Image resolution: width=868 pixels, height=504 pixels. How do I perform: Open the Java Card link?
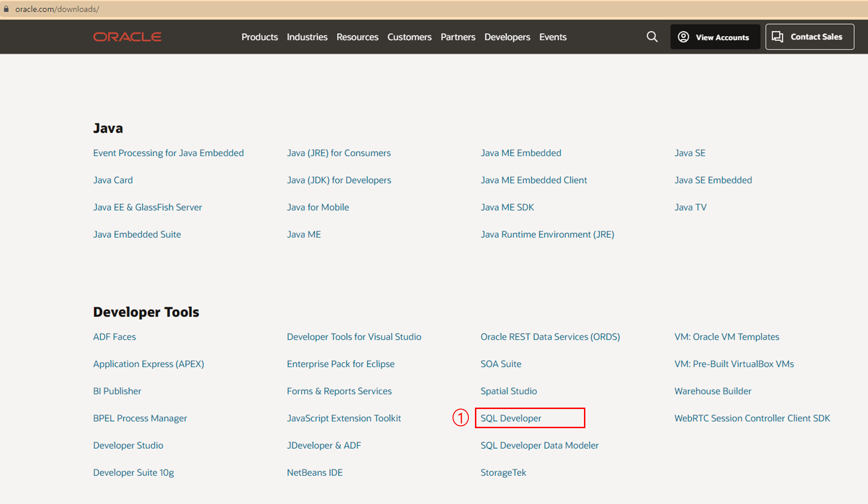coord(113,180)
